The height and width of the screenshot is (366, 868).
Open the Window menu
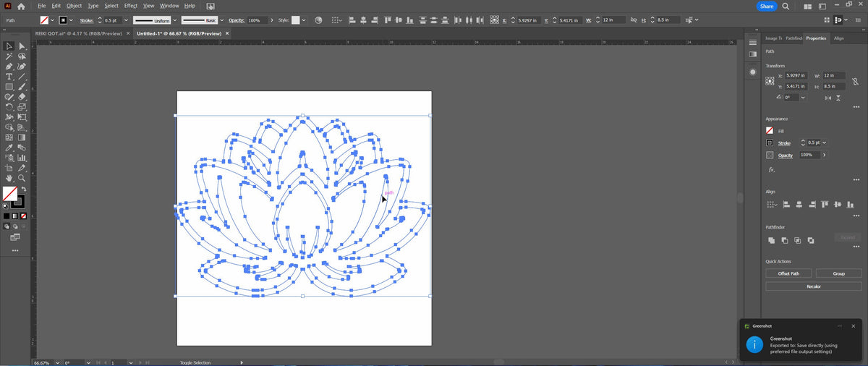point(169,6)
